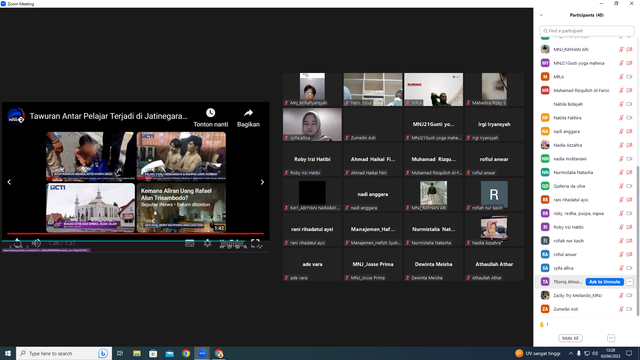The width and height of the screenshot is (640, 360).
Task: Open Task View on taskbar
Action: point(120,353)
